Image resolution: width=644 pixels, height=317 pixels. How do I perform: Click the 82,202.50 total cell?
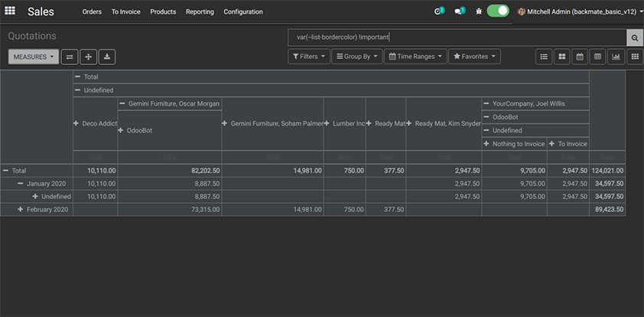point(170,170)
